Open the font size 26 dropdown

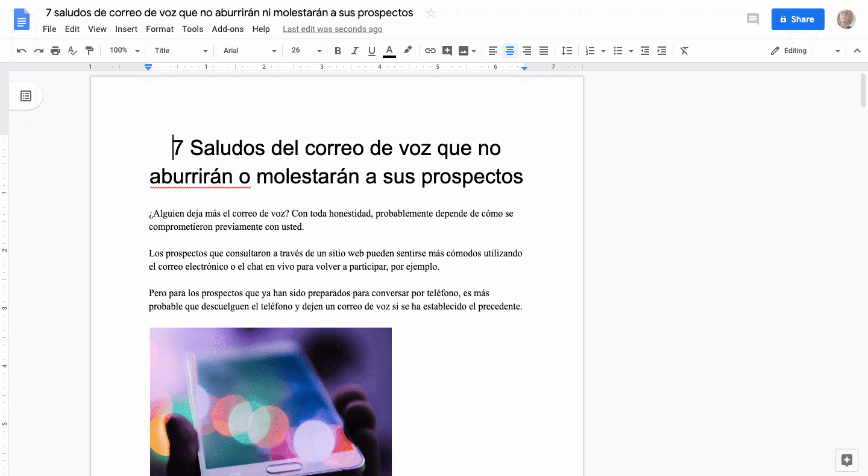[x=306, y=51]
